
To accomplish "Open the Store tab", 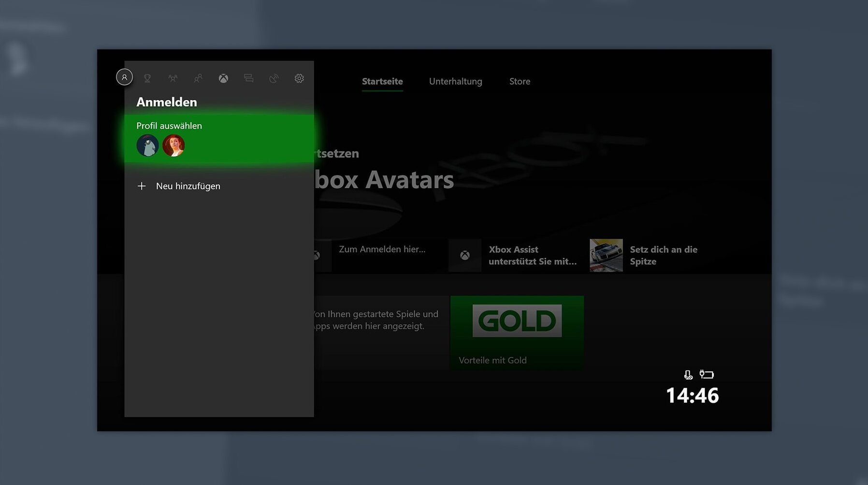I will tap(520, 81).
